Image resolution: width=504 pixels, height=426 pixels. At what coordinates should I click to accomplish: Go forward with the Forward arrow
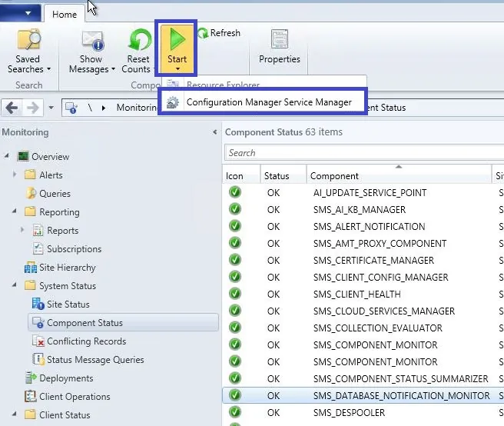(32, 108)
